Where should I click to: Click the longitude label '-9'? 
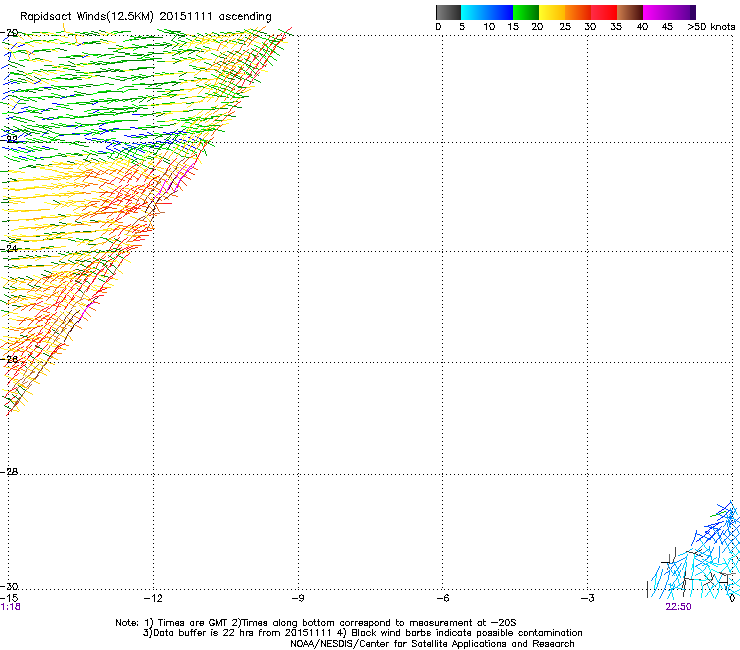point(298,598)
